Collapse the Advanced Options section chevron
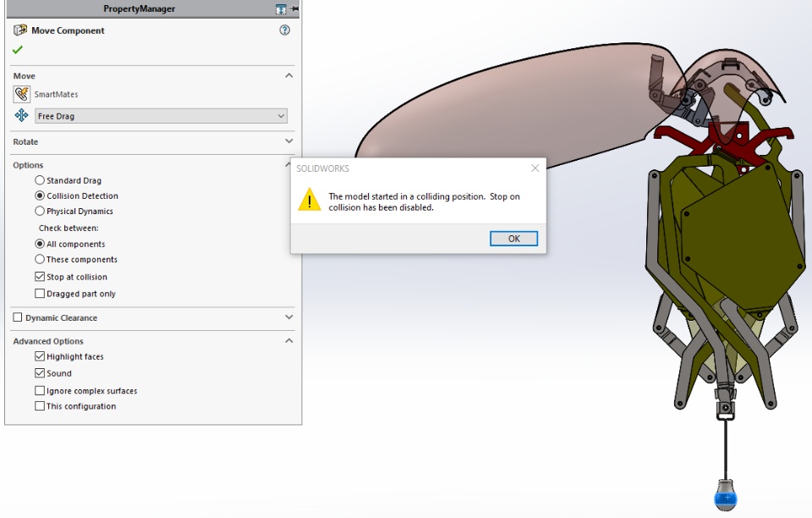 [x=289, y=341]
